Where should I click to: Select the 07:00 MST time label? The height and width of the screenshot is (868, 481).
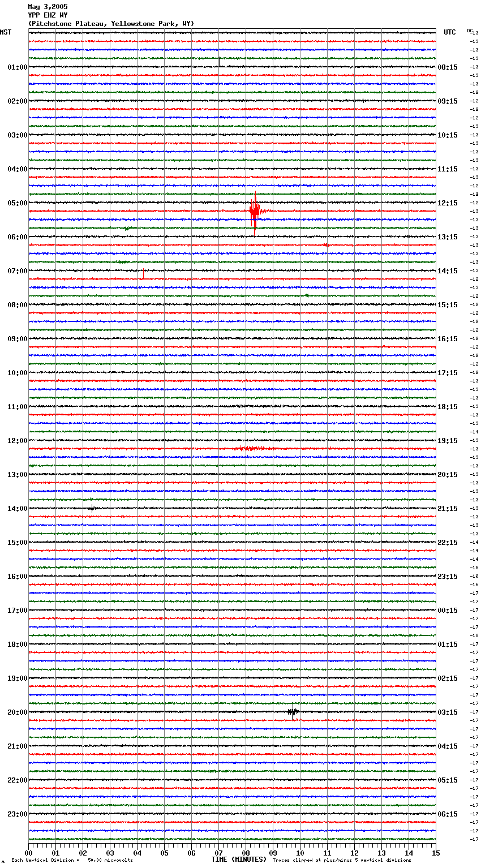(18, 271)
